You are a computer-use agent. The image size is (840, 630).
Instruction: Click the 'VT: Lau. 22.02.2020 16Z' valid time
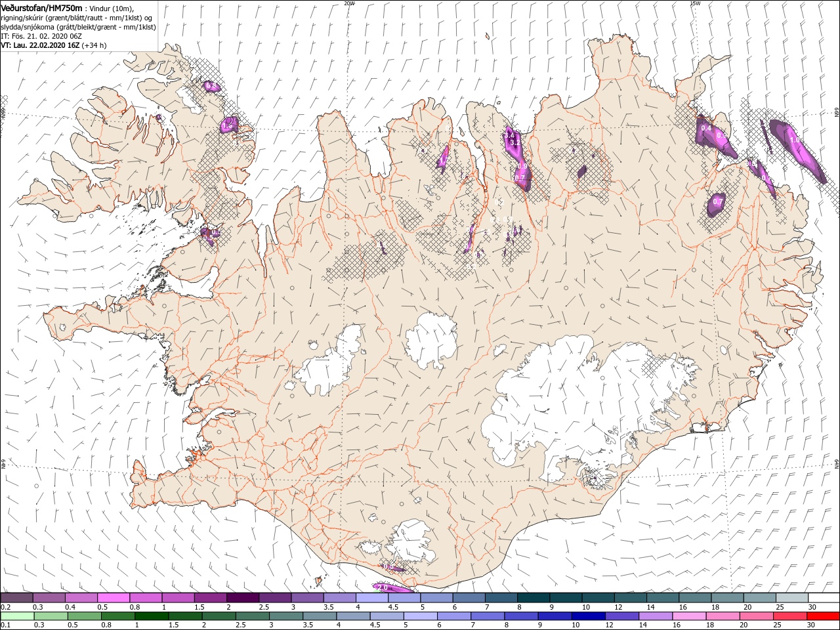(40, 45)
